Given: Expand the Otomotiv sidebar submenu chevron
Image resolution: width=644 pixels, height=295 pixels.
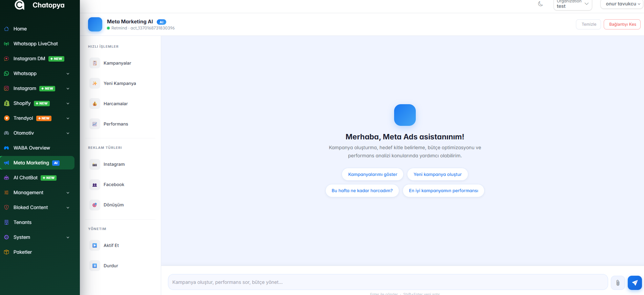Looking at the screenshot, I should click(68, 133).
